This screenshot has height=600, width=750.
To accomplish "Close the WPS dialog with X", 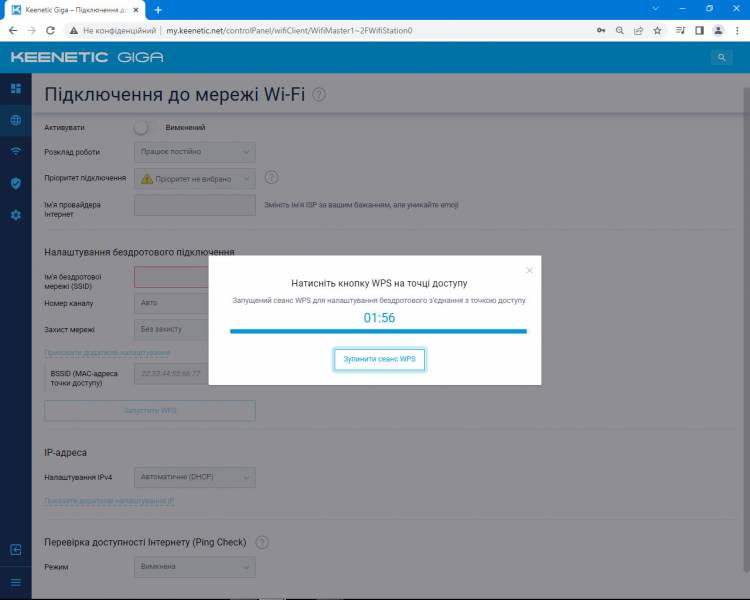I will tap(529, 270).
